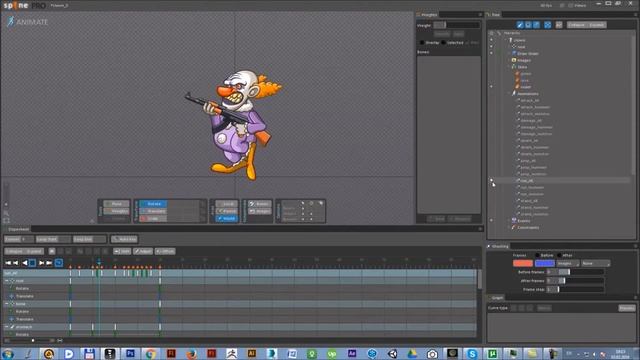Jump to the last frame in timeline
640x360 pixels.
[49, 263]
